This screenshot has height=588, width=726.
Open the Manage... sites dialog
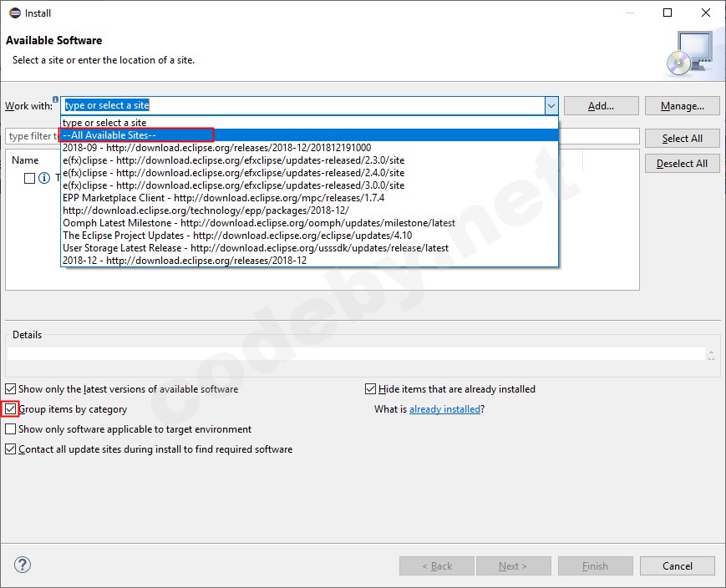tap(682, 105)
